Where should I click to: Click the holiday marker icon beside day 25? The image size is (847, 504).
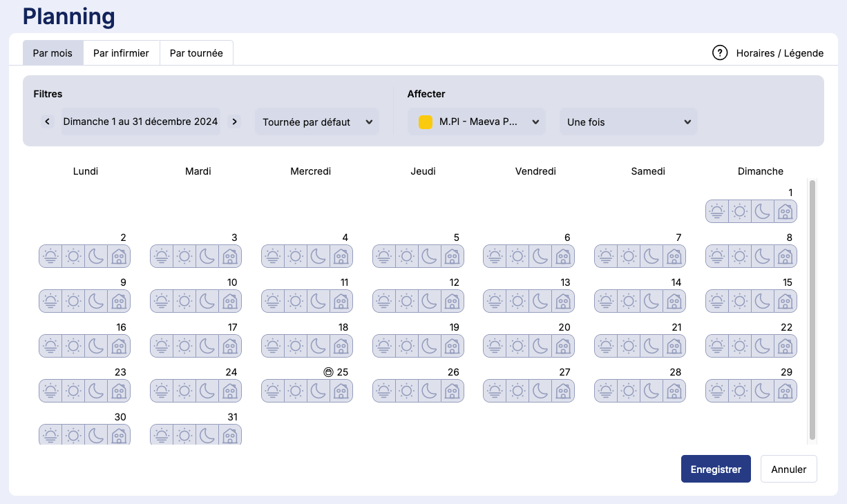328,372
